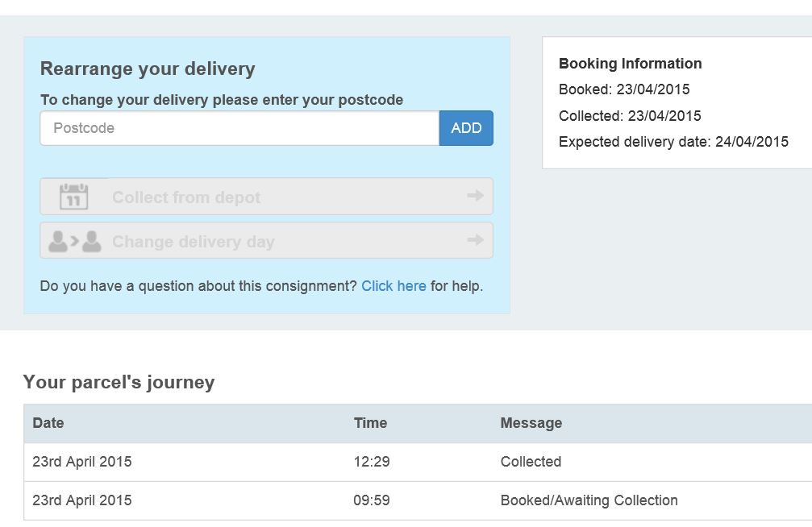Click the Rearrange your delivery heading

(x=148, y=68)
